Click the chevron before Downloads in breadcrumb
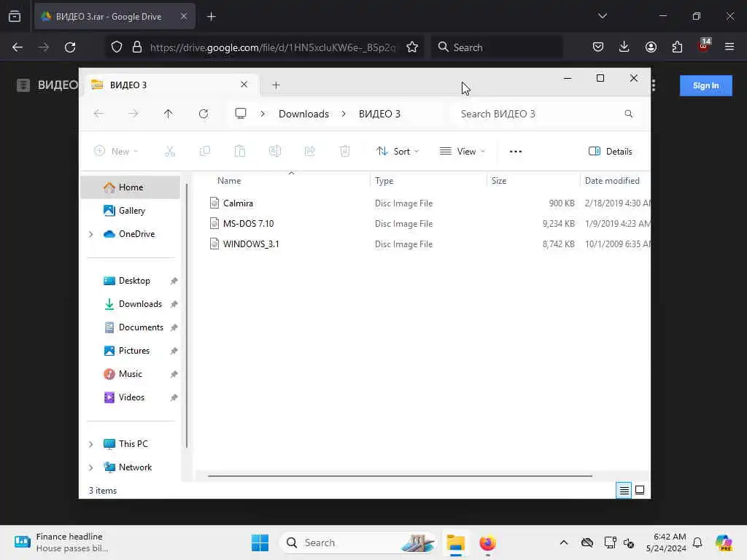Screen dimensions: 747x560 pos(263,114)
